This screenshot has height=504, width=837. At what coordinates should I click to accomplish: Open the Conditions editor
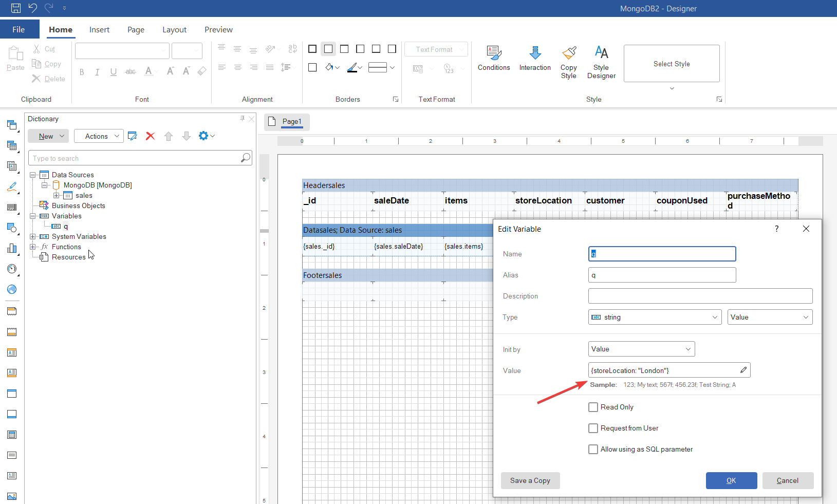494,59
